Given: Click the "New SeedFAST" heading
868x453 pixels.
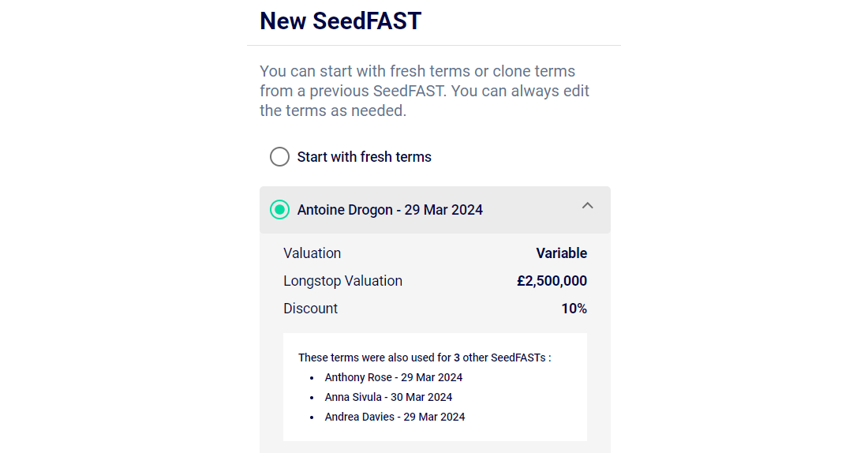Looking at the screenshot, I should coord(341,21).
